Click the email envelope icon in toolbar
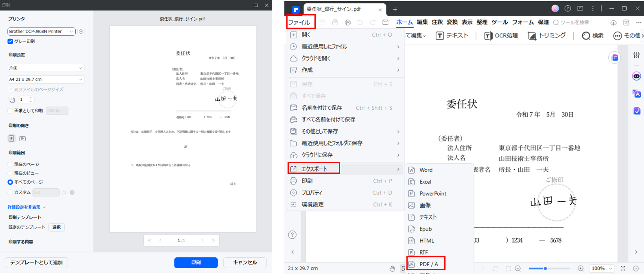 click(385, 22)
